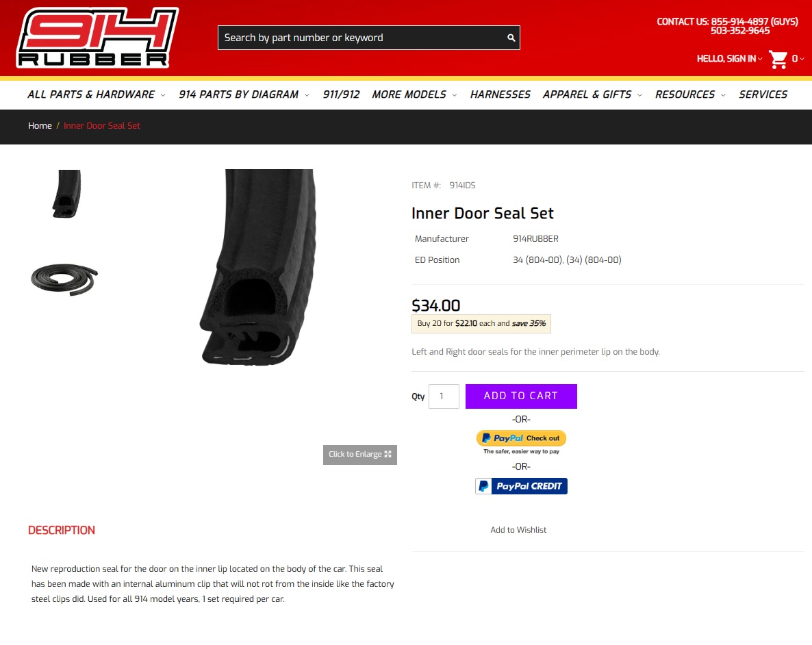Click the PayPal Credit button
This screenshot has width=812, height=645.
click(521, 486)
